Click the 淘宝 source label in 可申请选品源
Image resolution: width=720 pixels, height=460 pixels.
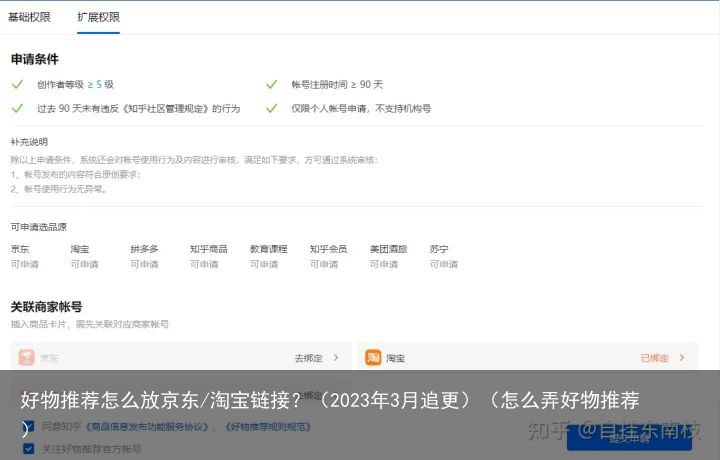click(x=80, y=249)
